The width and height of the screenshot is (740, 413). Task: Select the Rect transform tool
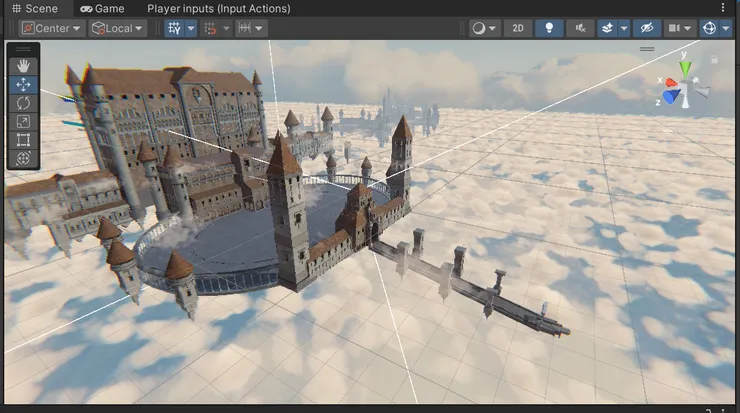point(23,140)
